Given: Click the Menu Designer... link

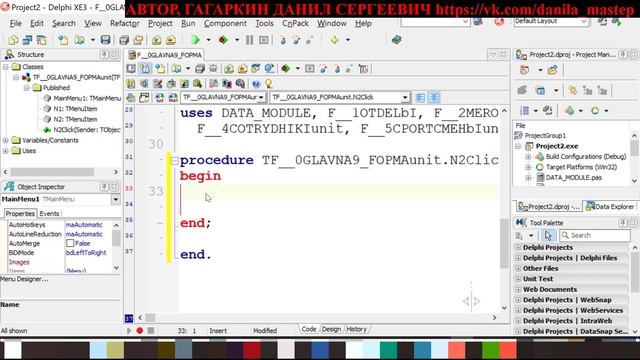Looking at the screenshot, I should pos(24,279).
